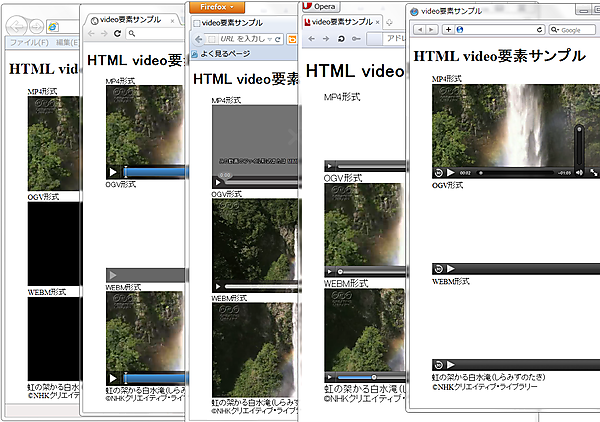Click the Back arrow in Opera toolbar

(311, 39)
